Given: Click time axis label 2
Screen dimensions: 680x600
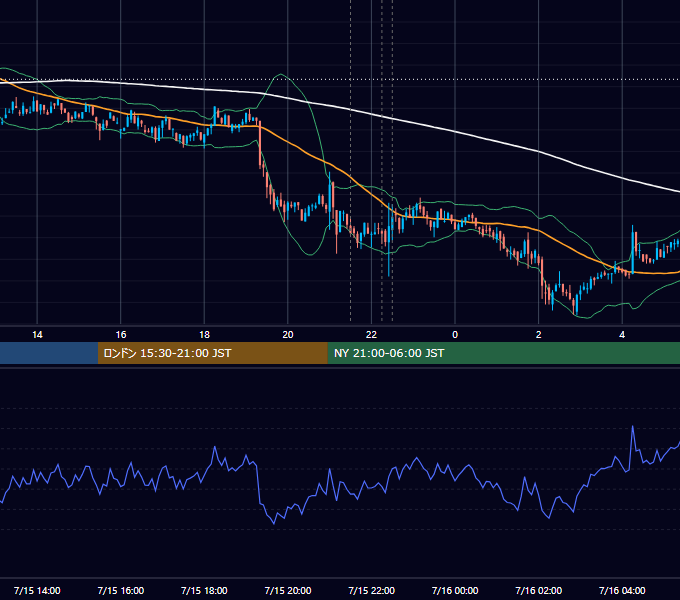Looking at the screenshot, I should pos(538,335).
